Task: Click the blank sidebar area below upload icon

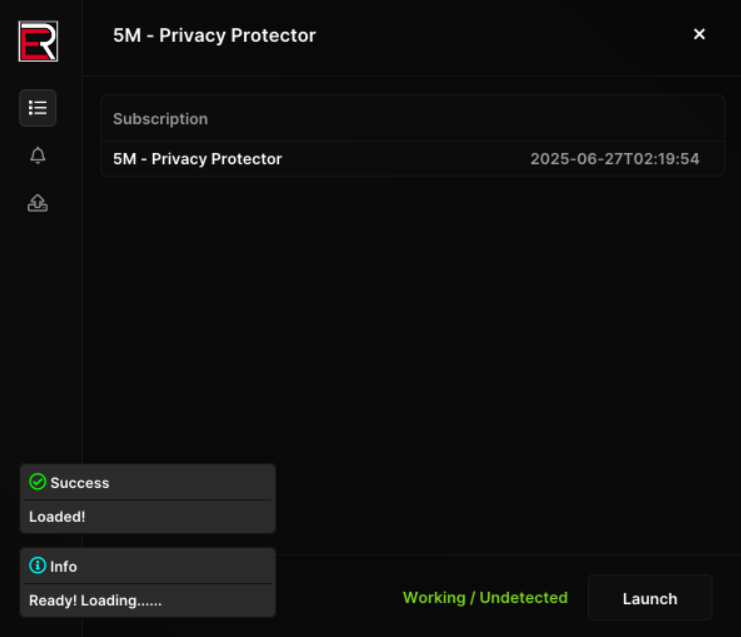Action: 38,330
